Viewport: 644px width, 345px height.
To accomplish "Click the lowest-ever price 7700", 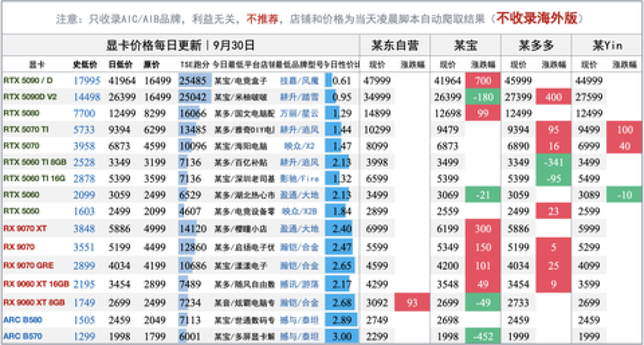I will (84, 113).
